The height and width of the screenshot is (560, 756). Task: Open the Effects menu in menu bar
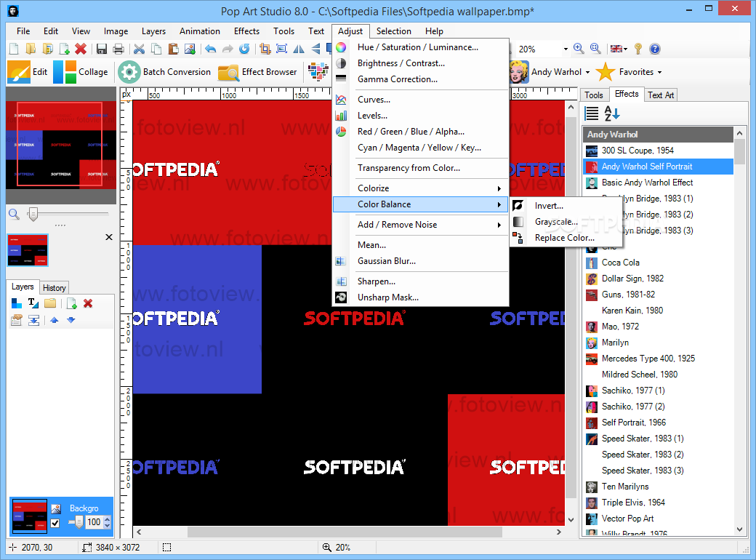[246, 31]
